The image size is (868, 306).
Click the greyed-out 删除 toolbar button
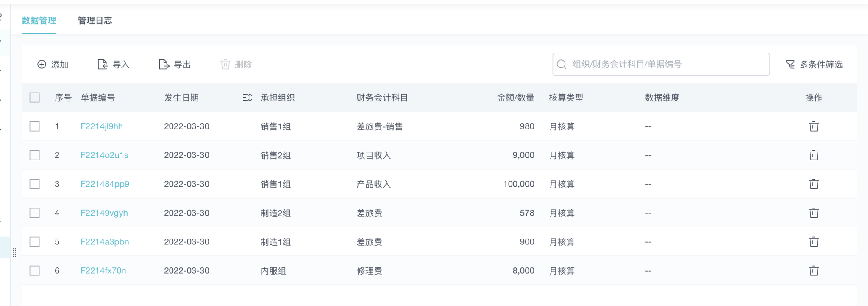(x=236, y=65)
